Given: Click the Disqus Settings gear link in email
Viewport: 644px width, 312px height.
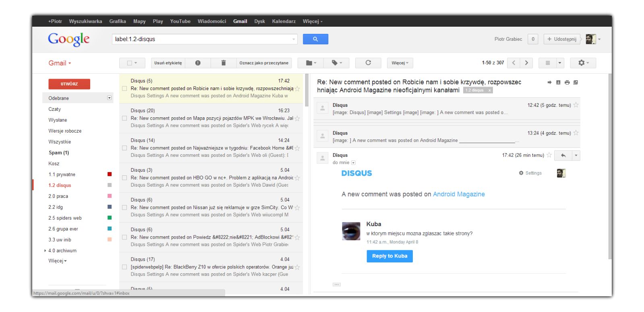Looking at the screenshot, I should (530, 173).
